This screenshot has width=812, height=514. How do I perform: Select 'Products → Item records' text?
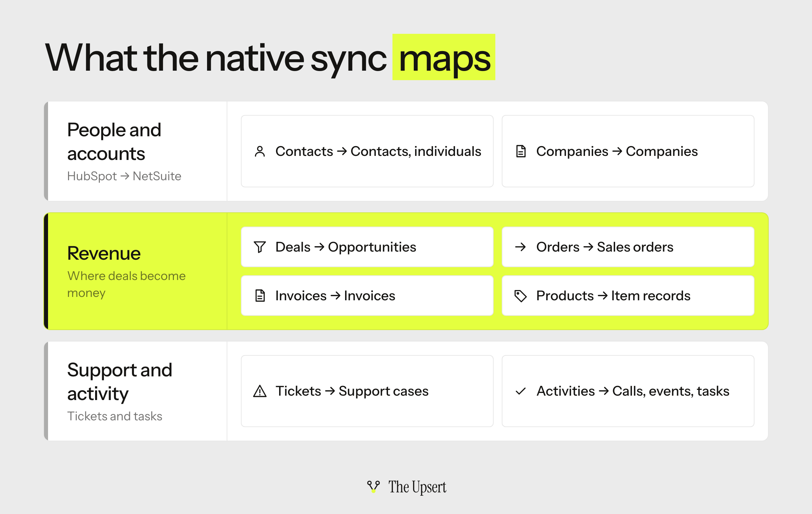tap(613, 296)
